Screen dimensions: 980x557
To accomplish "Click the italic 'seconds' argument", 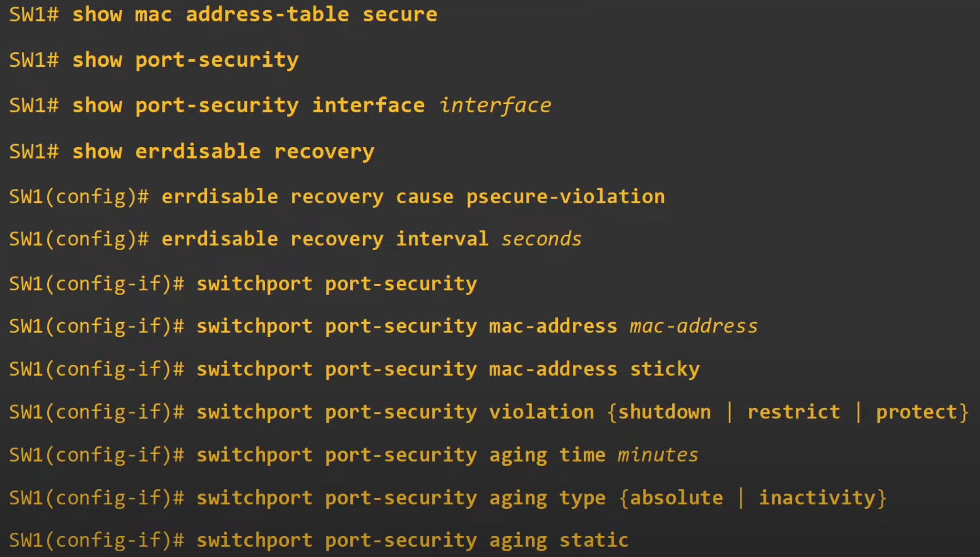I will [x=542, y=239].
